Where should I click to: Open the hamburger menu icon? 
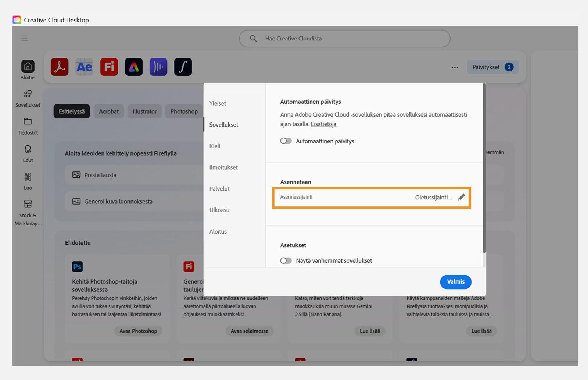point(24,38)
